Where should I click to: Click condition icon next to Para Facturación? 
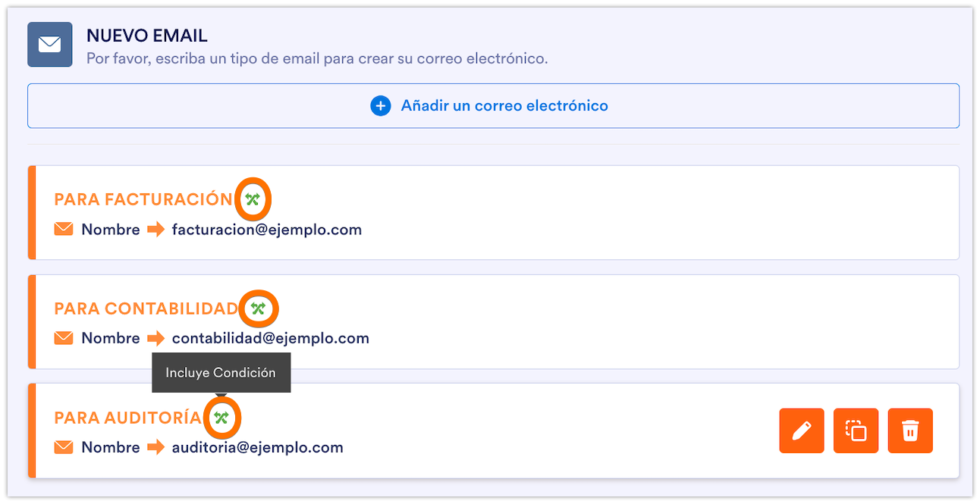(x=253, y=199)
